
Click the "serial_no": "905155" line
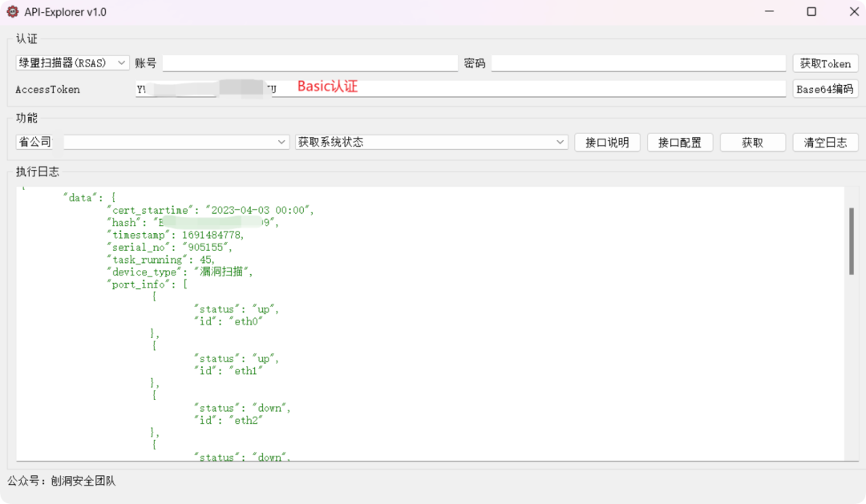[x=170, y=248]
